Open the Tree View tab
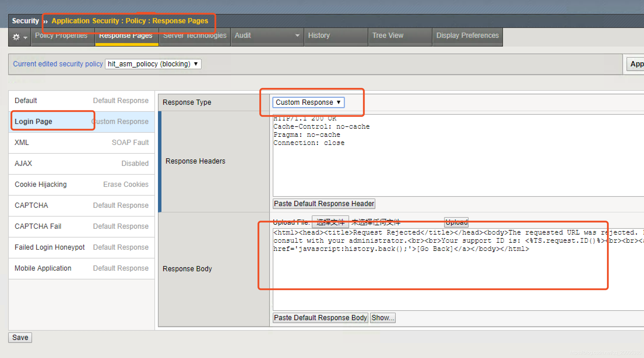Image resolution: width=644 pixels, height=358 pixels. point(388,36)
